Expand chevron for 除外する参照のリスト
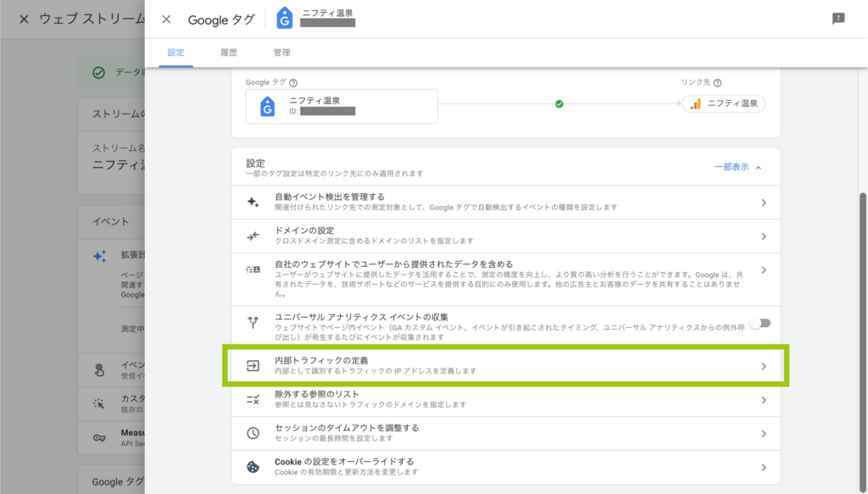868x494 pixels. point(764,400)
